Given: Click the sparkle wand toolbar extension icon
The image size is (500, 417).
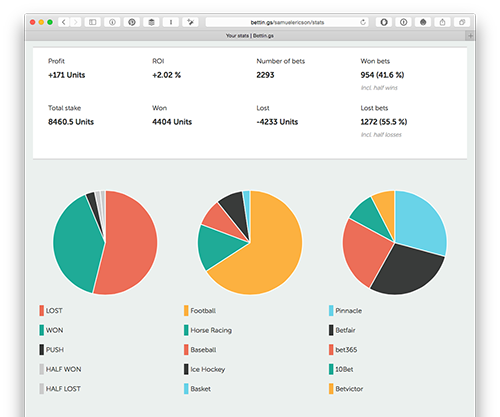Looking at the screenshot, I should pyautogui.click(x=190, y=22).
